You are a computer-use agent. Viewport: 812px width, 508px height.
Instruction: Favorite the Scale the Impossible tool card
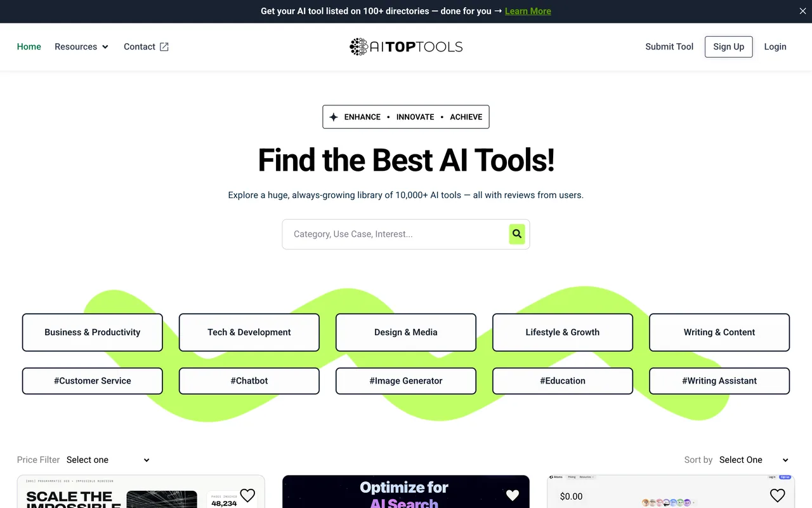(x=247, y=495)
